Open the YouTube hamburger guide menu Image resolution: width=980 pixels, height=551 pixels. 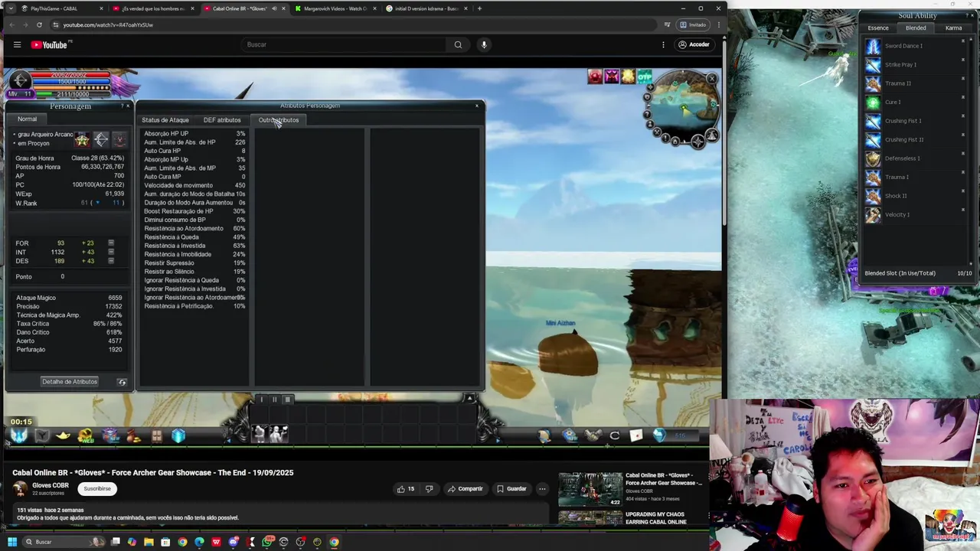[17, 44]
